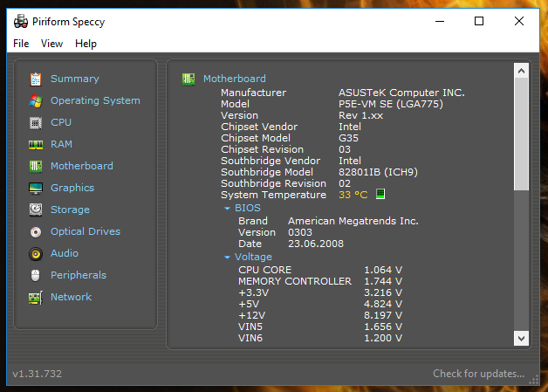548x392 pixels.
Task: Click the version value Rev 1.xx
Action: [360, 115]
